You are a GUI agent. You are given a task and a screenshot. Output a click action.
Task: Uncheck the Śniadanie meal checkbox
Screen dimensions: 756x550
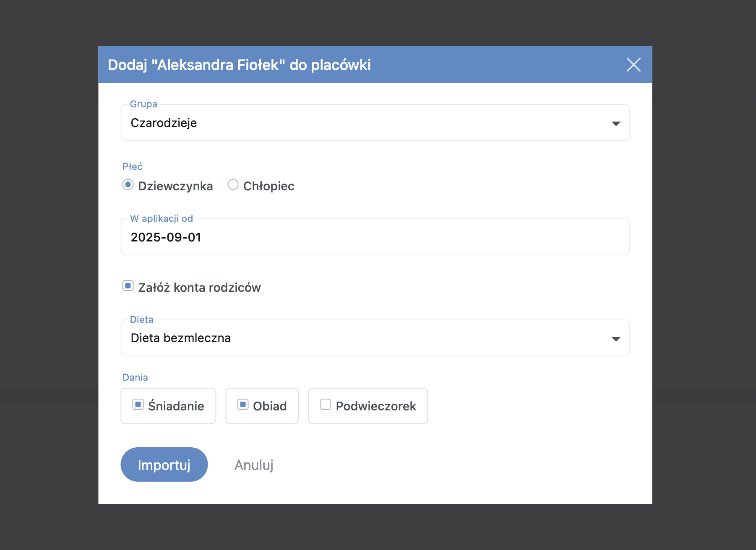point(138,405)
